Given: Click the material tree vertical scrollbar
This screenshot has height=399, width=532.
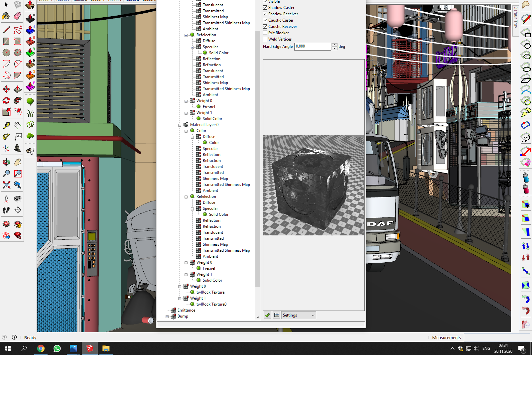Looking at the screenshot, I should coord(258,159).
